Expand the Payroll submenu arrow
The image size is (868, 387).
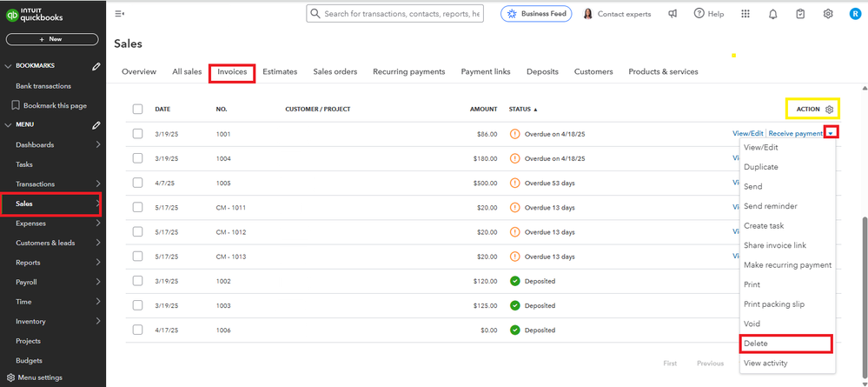tap(98, 283)
